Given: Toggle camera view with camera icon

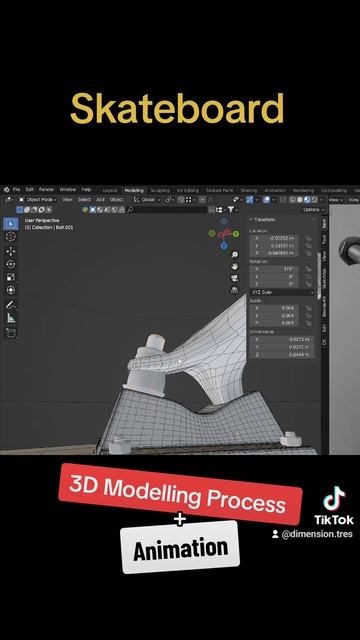Looking at the screenshot, I should 234,278.
